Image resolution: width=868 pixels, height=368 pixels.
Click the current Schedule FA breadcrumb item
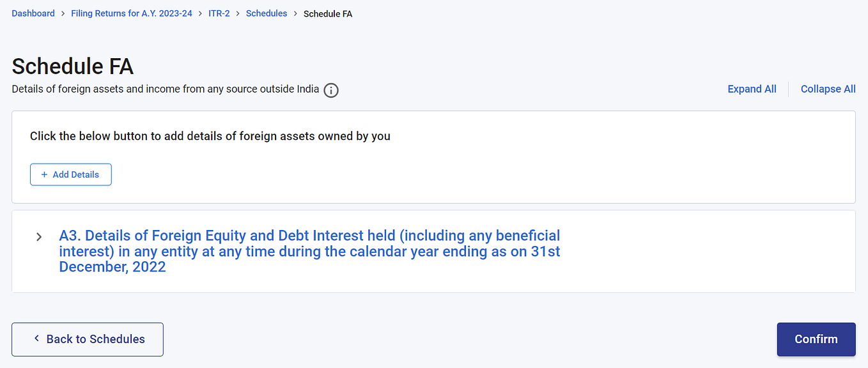tap(328, 13)
